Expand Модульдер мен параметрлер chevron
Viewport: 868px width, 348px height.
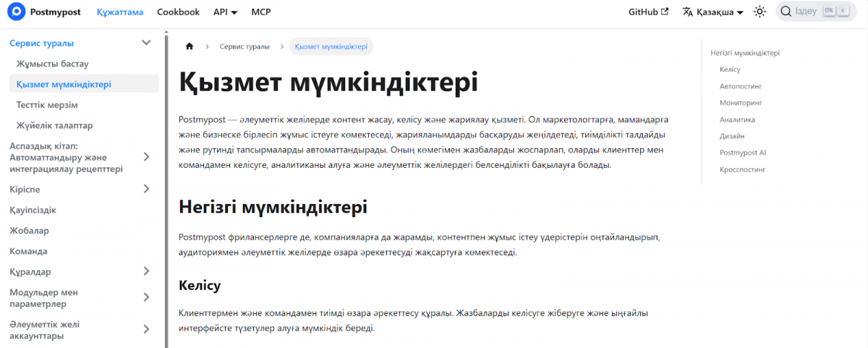point(146,297)
